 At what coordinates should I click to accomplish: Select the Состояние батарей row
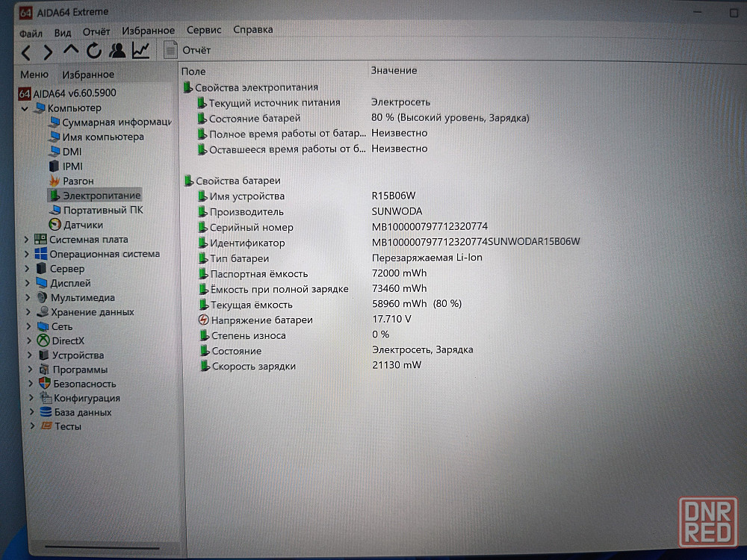pos(363,118)
